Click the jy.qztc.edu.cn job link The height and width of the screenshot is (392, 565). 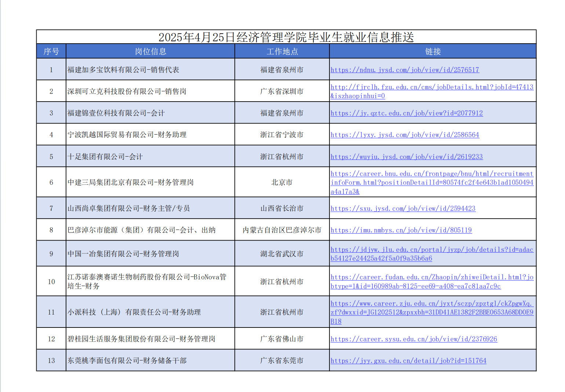pos(407,113)
